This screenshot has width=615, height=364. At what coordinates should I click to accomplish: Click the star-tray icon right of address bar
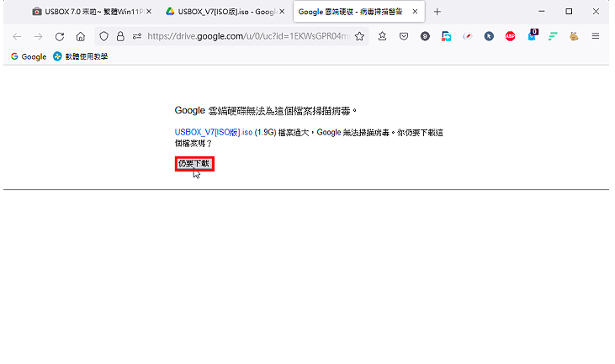click(383, 36)
